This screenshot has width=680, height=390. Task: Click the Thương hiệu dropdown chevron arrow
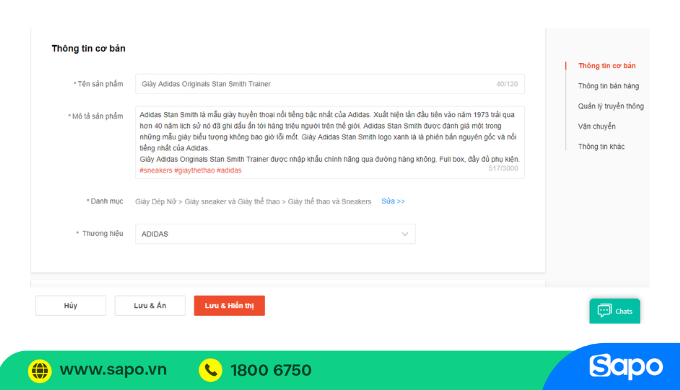tap(405, 234)
